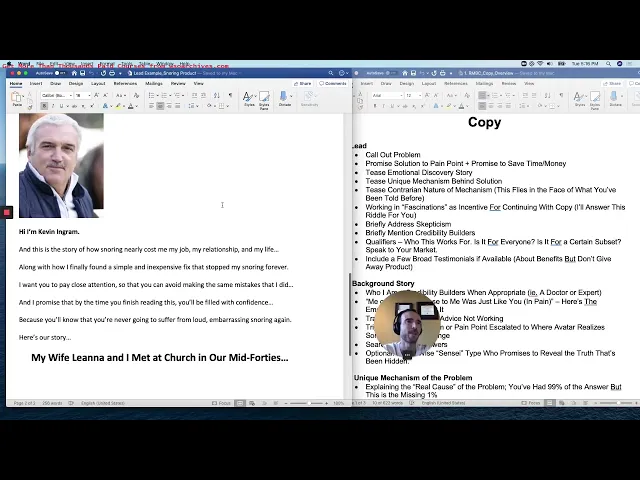Viewport: 640px width, 480px height.
Task: Open Styles gallery in left Word window
Action: click(x=249, y=99)
